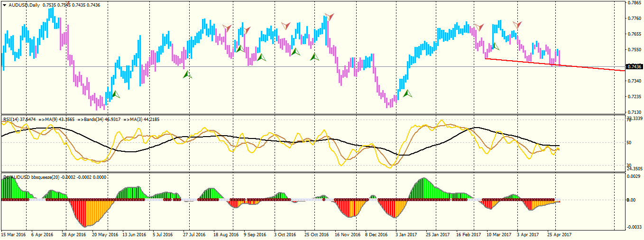The image size is (644, 240).
Task: Select the red down arrow above 18 Aug 2016
Action: coord(227,28)
